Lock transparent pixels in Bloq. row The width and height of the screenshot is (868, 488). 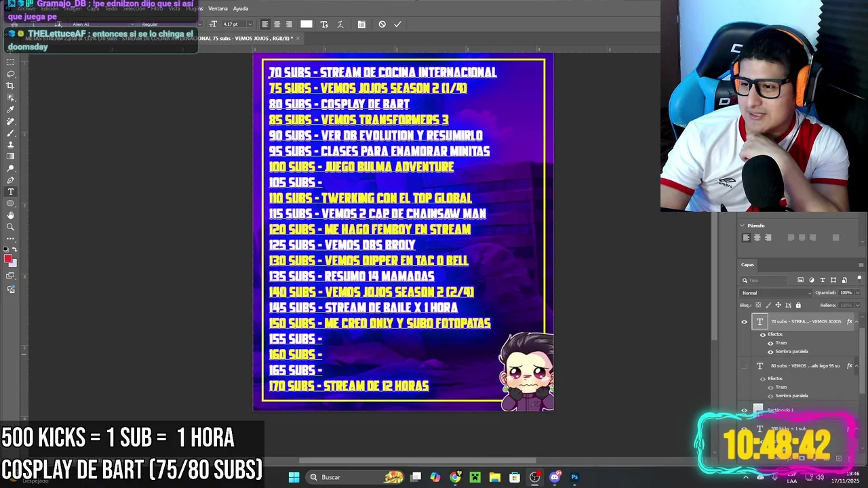click(757, 306)
